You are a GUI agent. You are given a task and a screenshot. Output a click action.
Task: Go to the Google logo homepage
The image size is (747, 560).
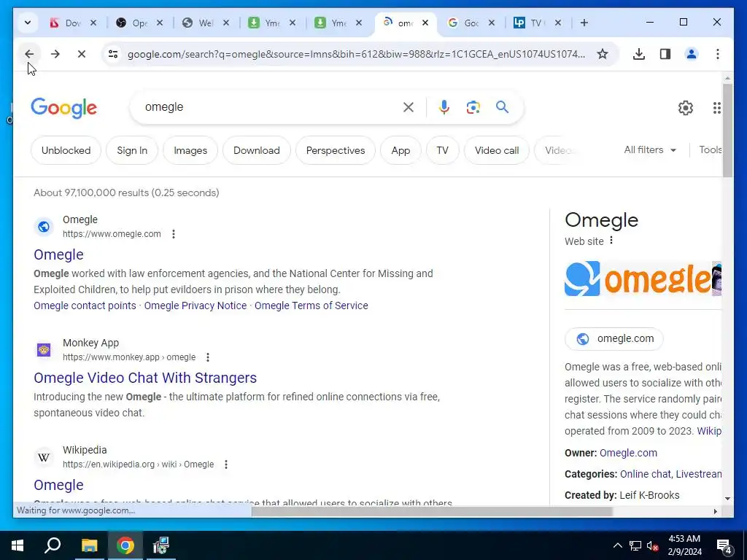click(64, 109)
